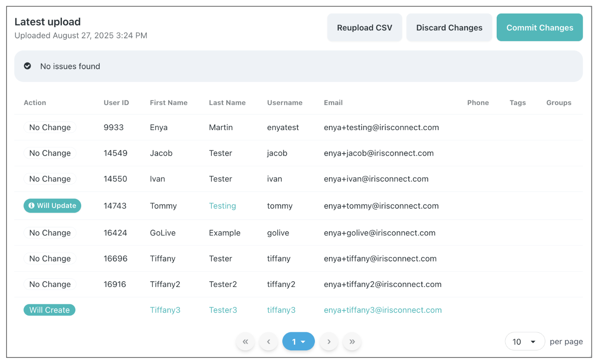Click the Action column header
This screenshot has width=596, height=364.
[x=35, y=103]
